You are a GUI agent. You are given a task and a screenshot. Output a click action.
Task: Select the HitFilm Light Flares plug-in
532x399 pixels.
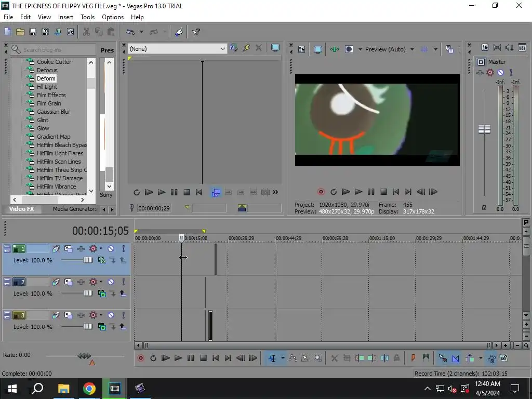[60, 153]
